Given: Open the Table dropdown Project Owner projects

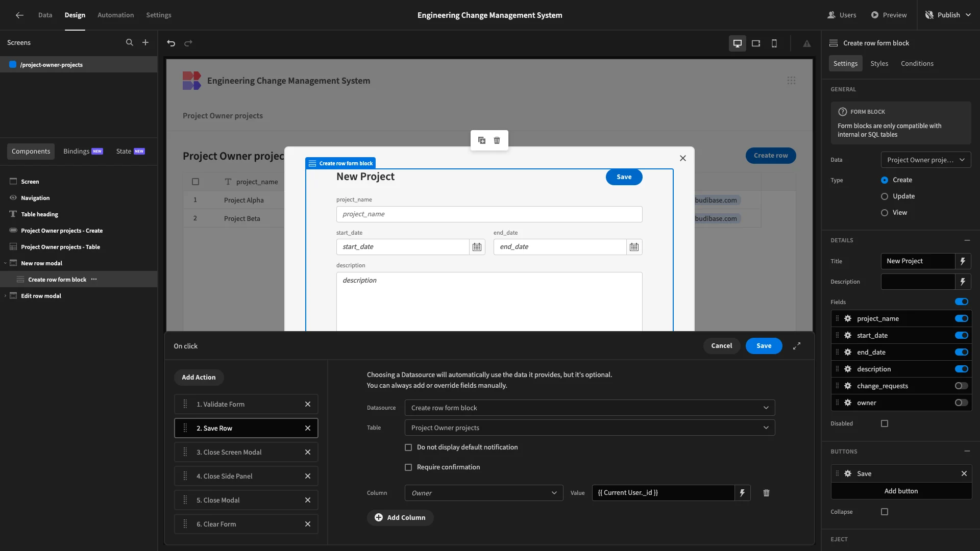Looking at the screenshot, I should point(590,428).
